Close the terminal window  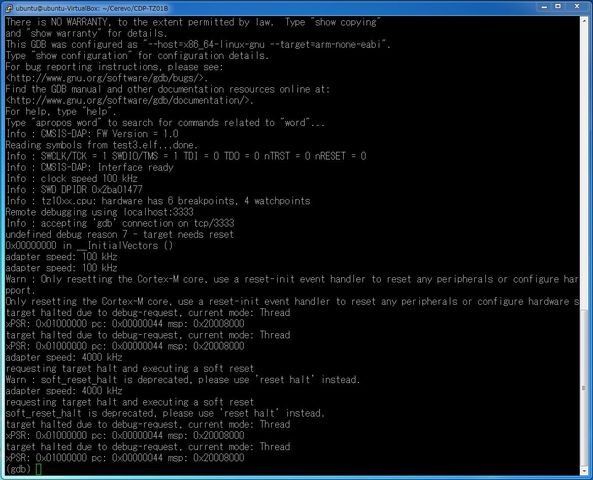point(577,7)
